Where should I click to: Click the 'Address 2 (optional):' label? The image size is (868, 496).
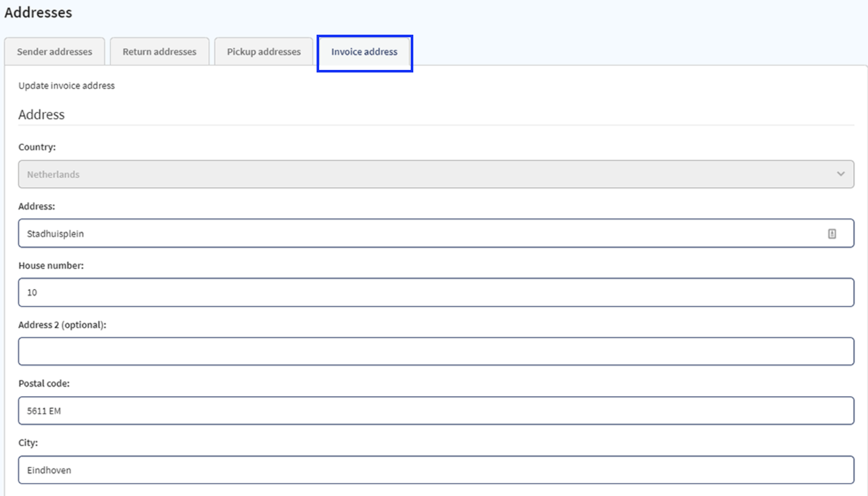[x=62, y=325]
